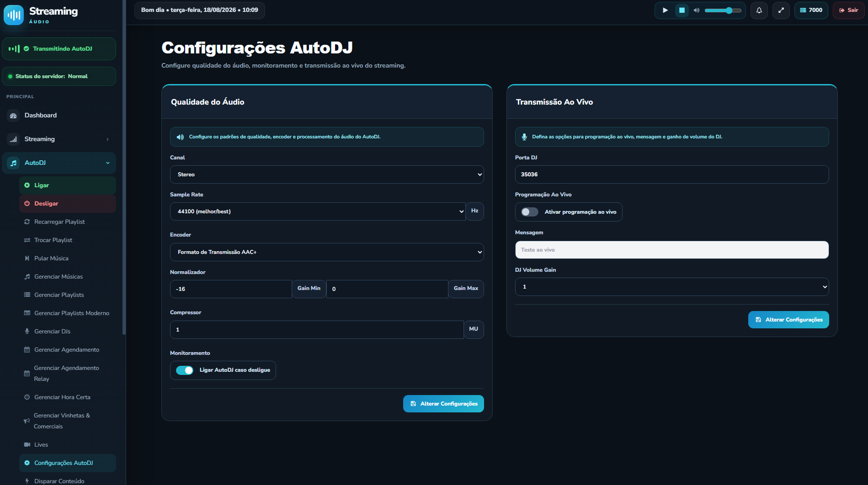
Task: Toggle fullscreen with the expand arrows icon
Action: pos(781,10)
